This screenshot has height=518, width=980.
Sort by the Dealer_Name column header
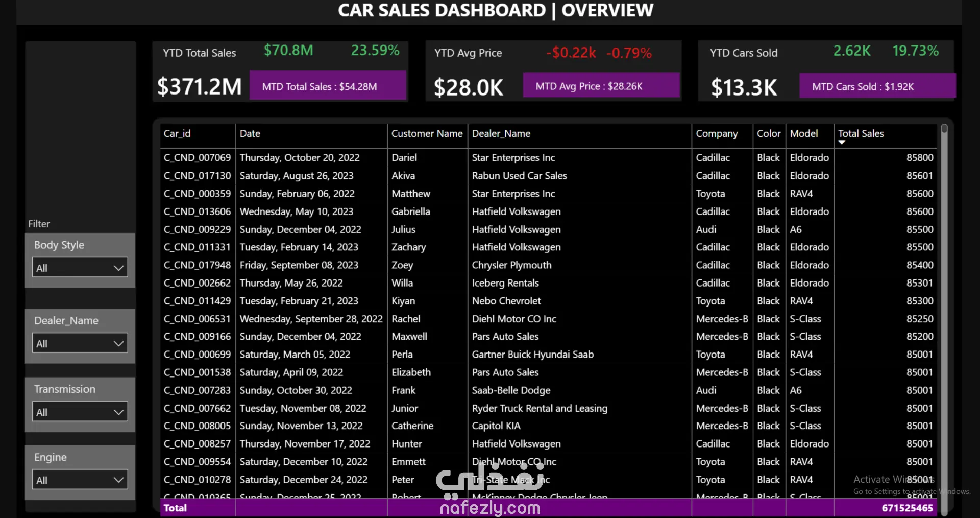pos(501,134)
